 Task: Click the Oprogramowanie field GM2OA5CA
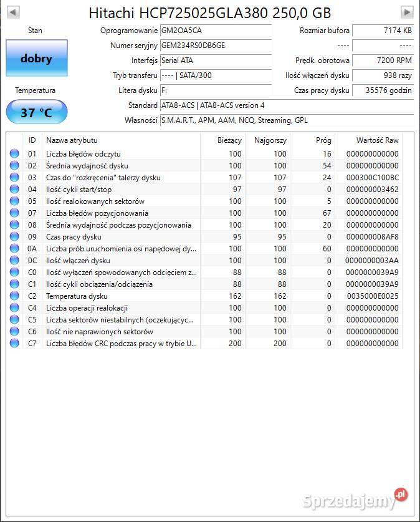tap(216, 31)
